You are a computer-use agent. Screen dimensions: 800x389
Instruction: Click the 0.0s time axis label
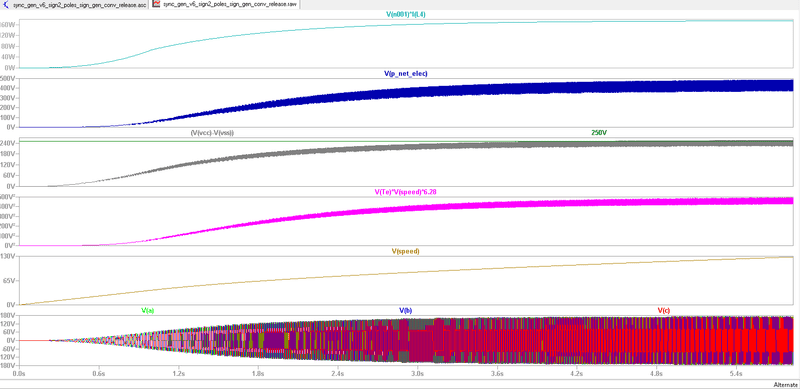(x=19, y=374)
